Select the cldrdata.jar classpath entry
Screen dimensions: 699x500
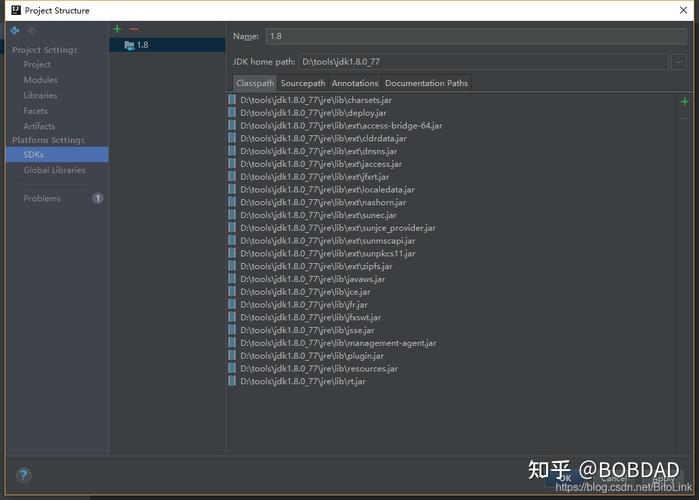pos(324,138)
